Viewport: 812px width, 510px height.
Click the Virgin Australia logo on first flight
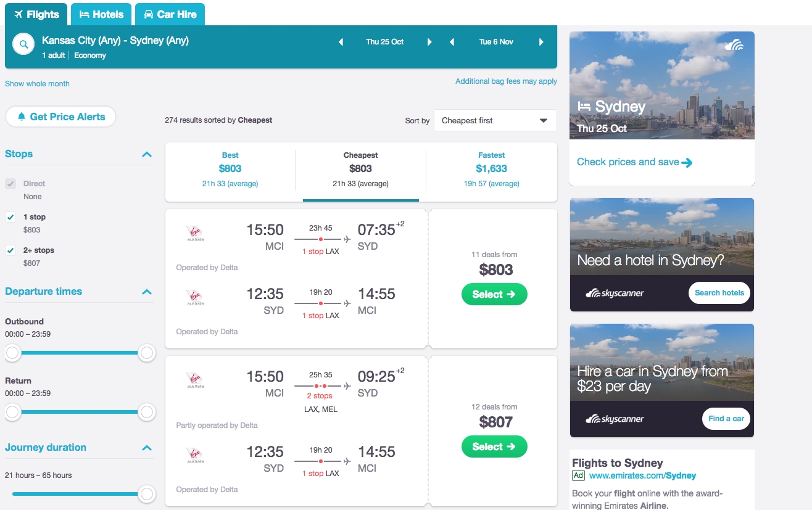click(195, 233)
